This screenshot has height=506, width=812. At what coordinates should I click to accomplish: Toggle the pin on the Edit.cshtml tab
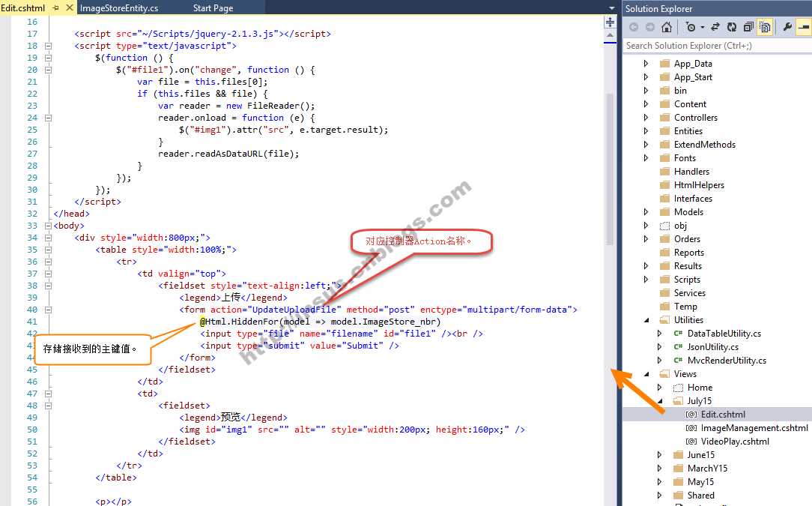(56, 7)
